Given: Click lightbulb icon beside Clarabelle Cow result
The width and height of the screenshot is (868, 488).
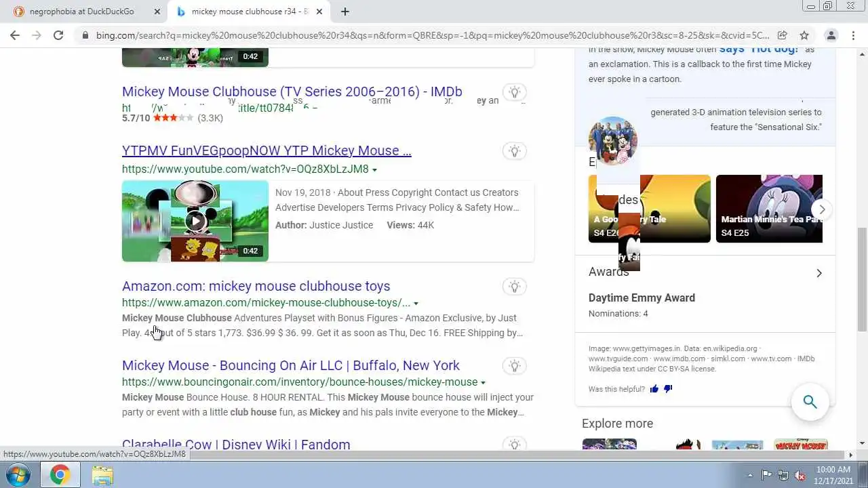Looking at the screenshot, I should 515,445.
